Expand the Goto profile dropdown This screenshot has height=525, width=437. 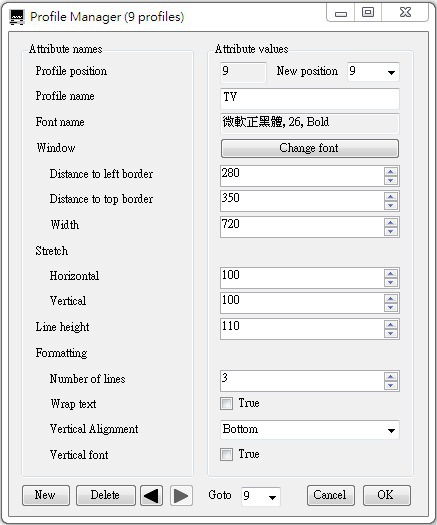(261, 496)
